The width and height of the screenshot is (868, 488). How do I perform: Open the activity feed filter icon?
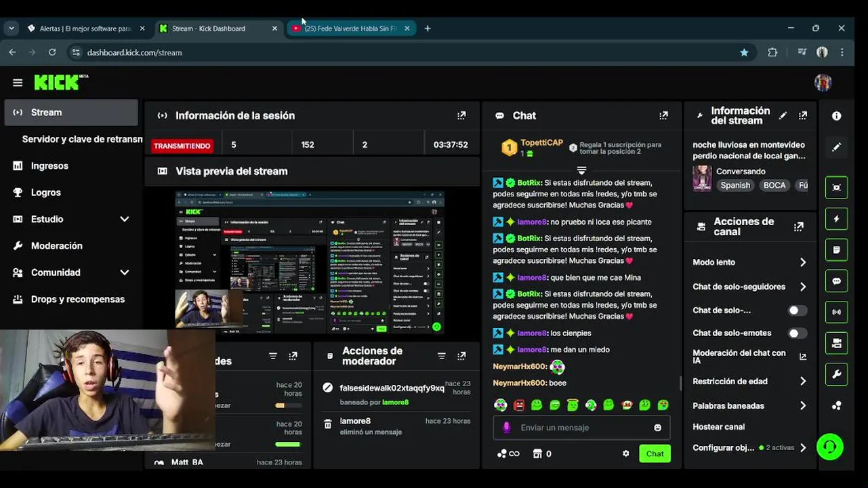(273, 356)
